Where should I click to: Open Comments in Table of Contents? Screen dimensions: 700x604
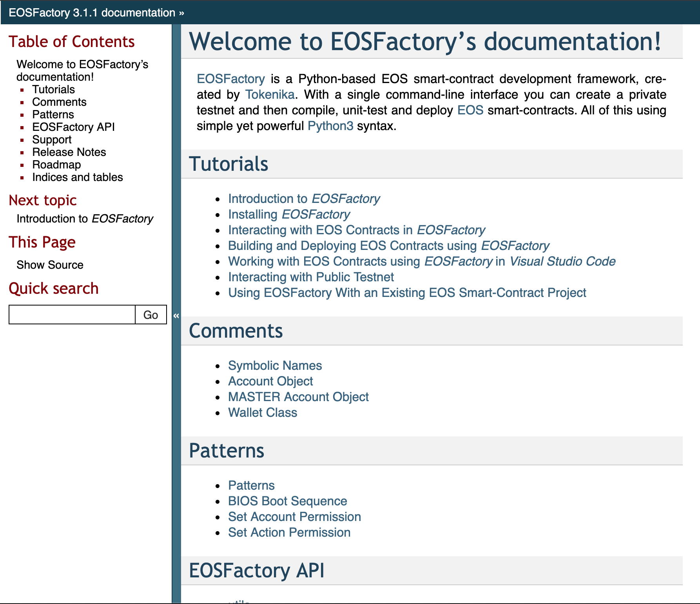59,102
